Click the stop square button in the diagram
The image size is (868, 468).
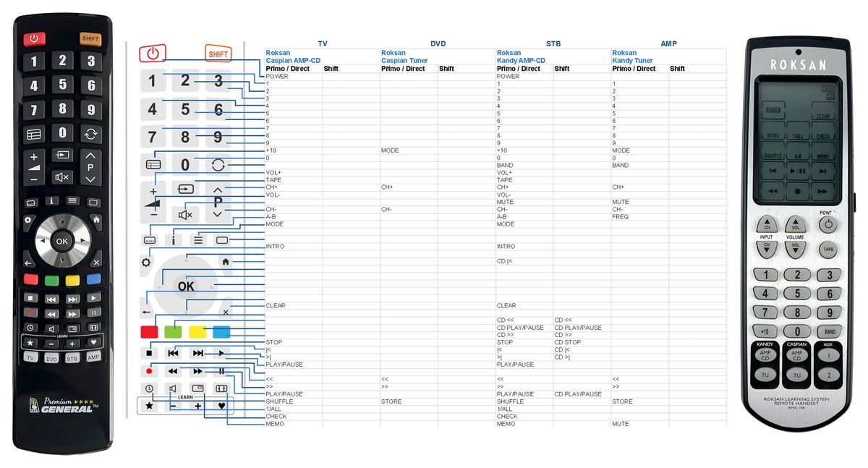coord(149,353)
